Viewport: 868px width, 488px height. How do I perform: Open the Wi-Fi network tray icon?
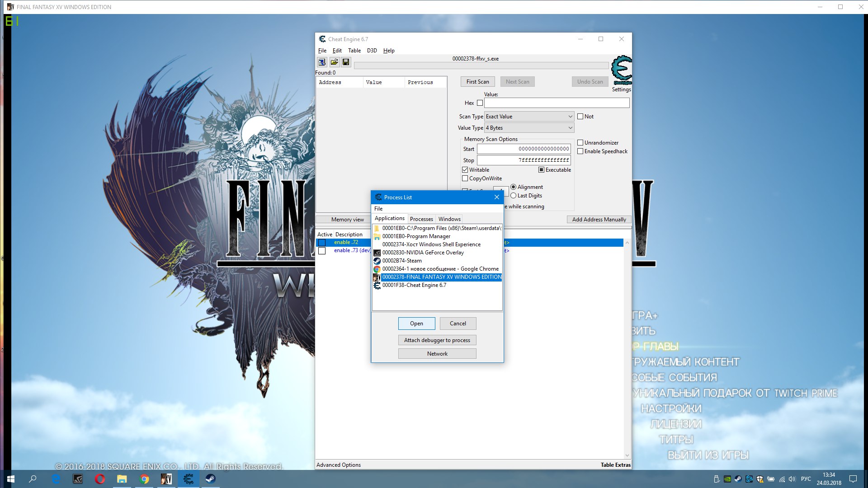pyautogui.click(x=782, y=479)
